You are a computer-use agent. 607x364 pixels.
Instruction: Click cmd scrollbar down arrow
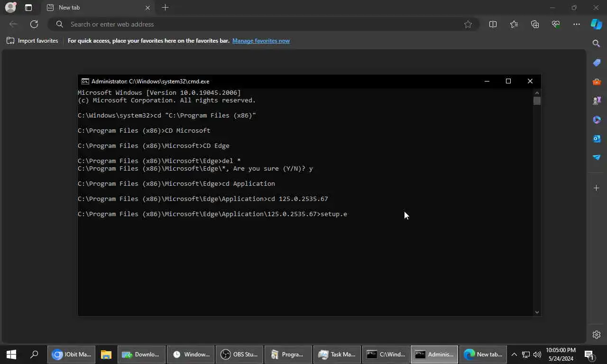tap(537, 312)
